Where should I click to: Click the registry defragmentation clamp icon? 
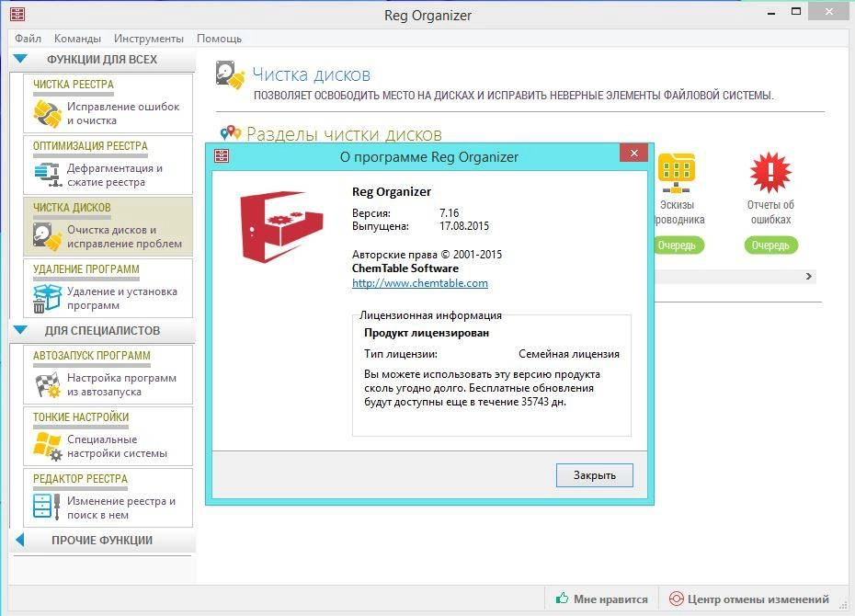point(48,175)
